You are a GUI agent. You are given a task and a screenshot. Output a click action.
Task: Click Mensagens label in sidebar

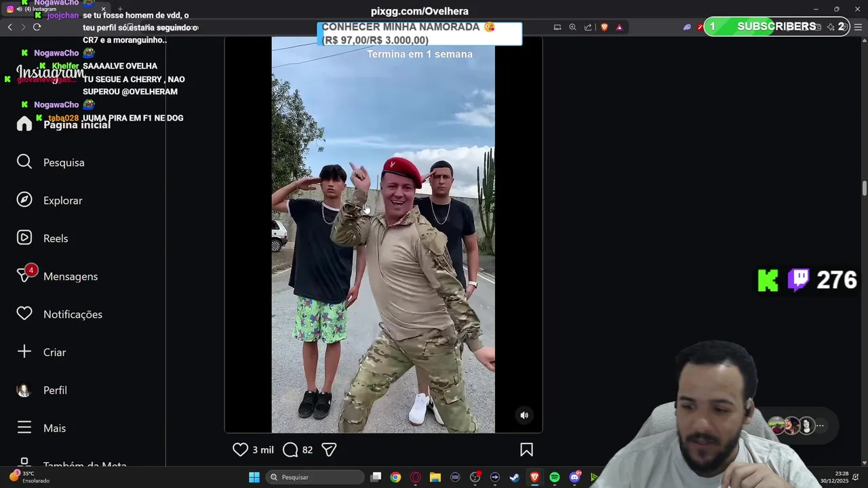pos(71,277)
